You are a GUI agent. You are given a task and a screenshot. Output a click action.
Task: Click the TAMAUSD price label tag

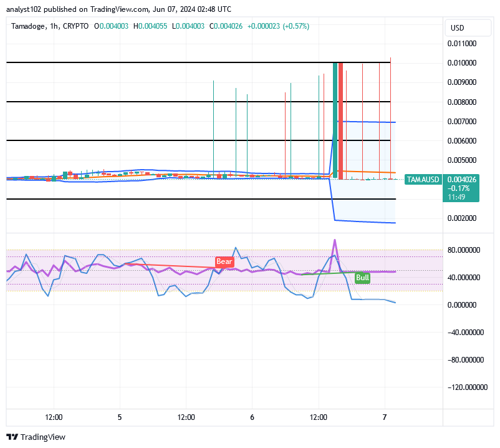(423, 180)
